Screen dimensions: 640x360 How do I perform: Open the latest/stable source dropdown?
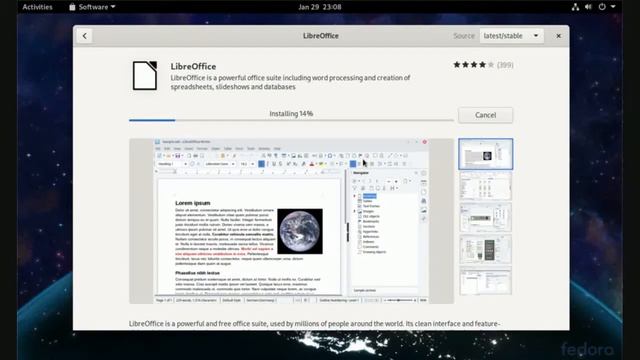tap(511, 36)
